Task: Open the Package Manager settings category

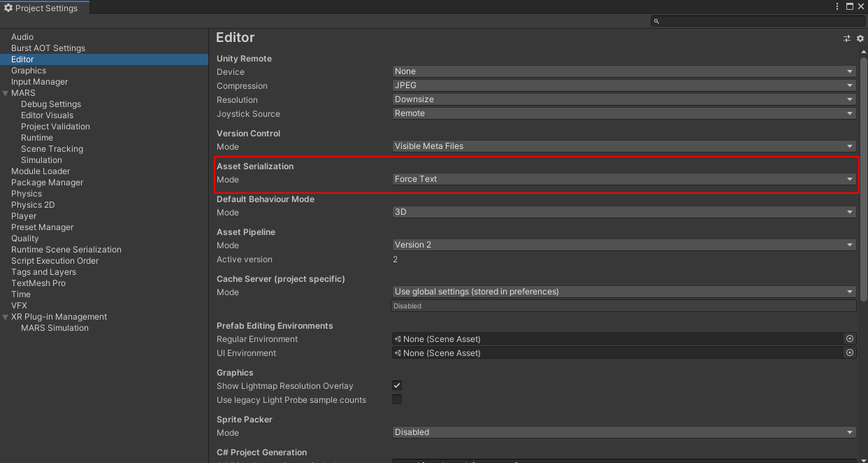Action: click(x=47, y=183)
